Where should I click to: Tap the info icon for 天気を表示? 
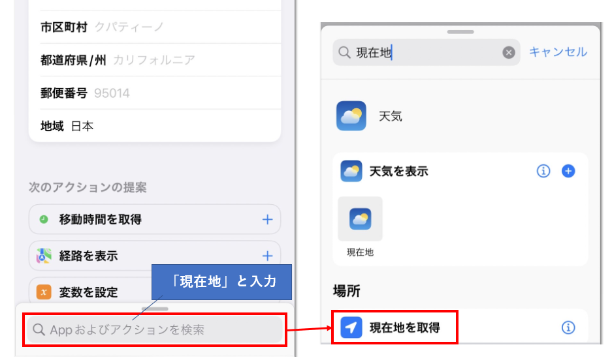click(x=543, y=171)
